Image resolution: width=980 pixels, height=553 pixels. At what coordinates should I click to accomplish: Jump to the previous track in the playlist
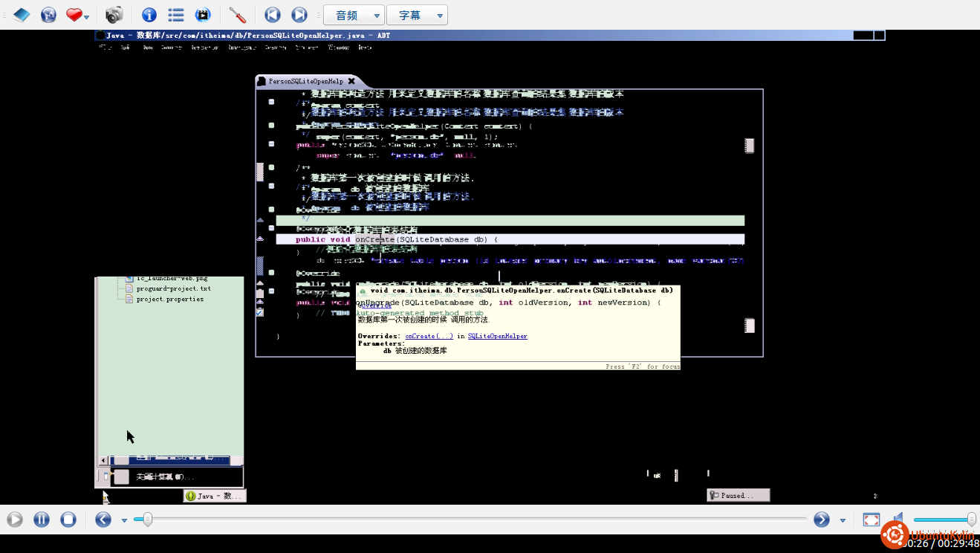point(273,15)
